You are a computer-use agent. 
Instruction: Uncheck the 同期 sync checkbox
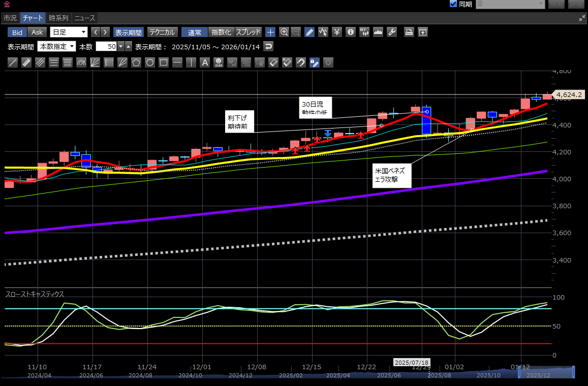pyautogui.click(x=453, y=4)
